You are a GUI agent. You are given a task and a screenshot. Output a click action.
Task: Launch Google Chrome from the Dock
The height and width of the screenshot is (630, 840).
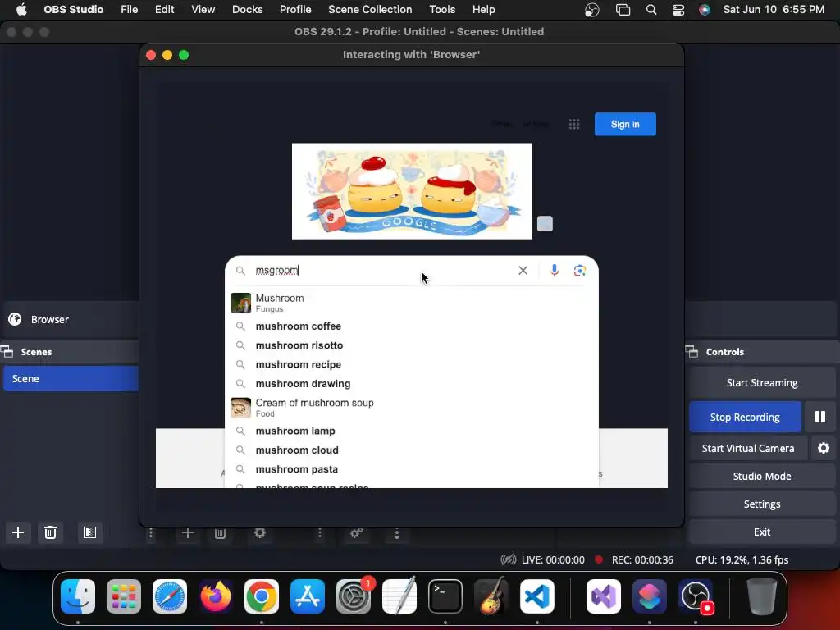[262, 596]
